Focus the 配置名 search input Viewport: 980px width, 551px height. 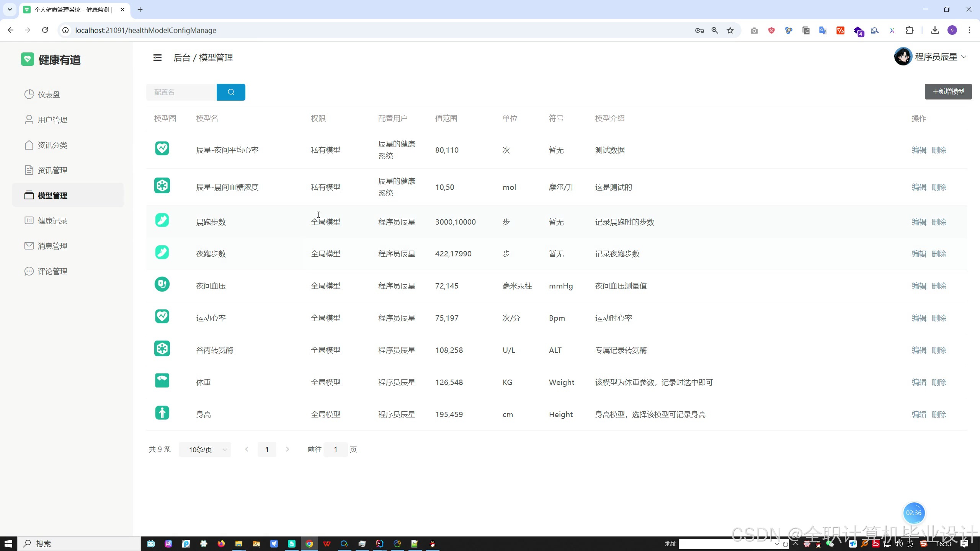click(x=181, y=92)
